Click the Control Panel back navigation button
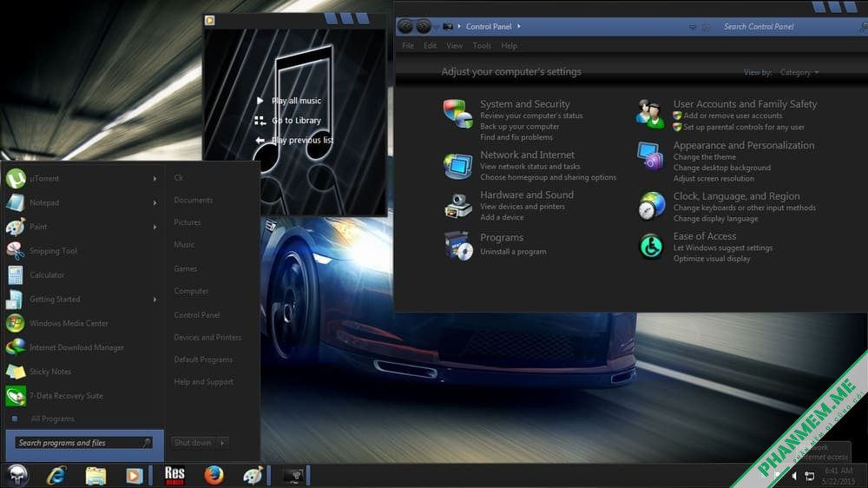The height and width of the screenshot is (488, 868). click(x=405, y=26)
